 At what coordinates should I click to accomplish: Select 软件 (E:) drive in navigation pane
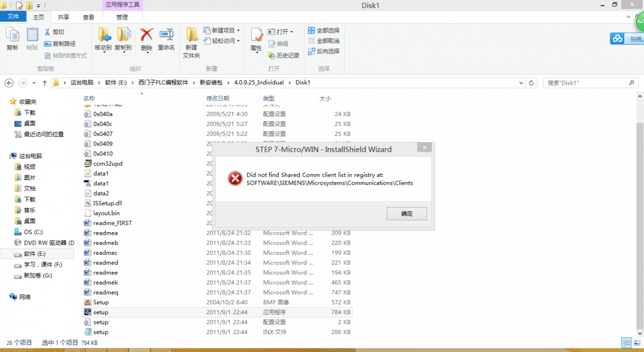pyautogui.click(x=35, y=254)
